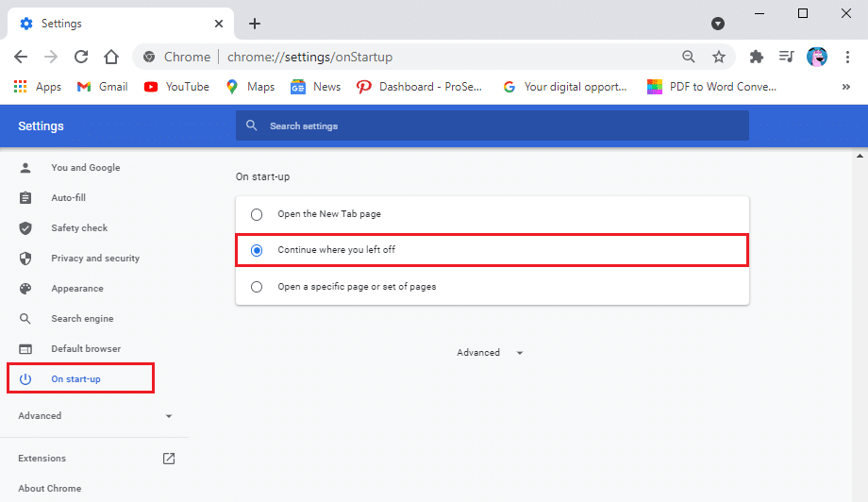The height and width of the screenshot is (502, 868).
Task: Open the profile avatar menu
Action: (x=816, y=57)
